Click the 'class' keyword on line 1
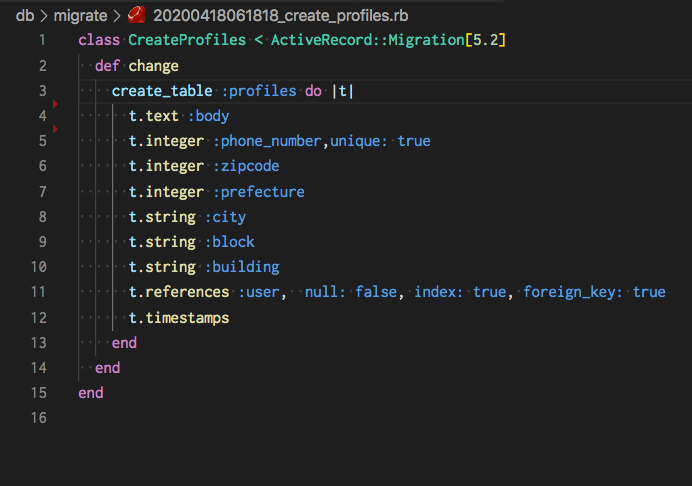Viewport: 692px width, 486px height. 99,40
